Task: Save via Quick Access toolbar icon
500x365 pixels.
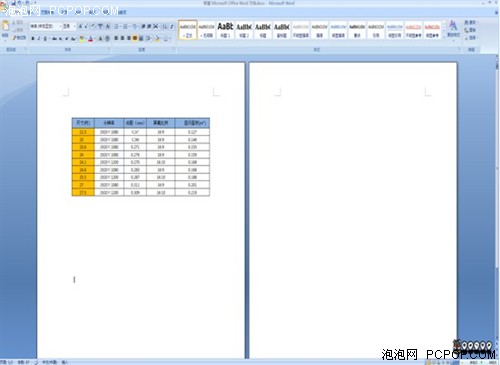Action: pos(14,3)
